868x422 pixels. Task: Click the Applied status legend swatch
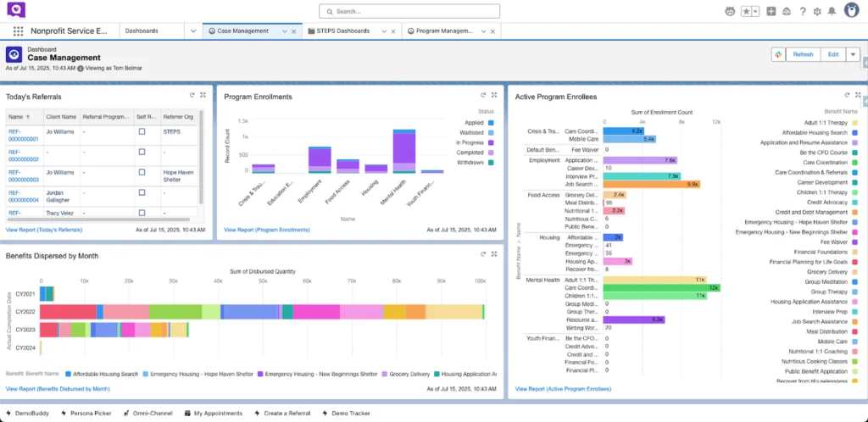491,123
